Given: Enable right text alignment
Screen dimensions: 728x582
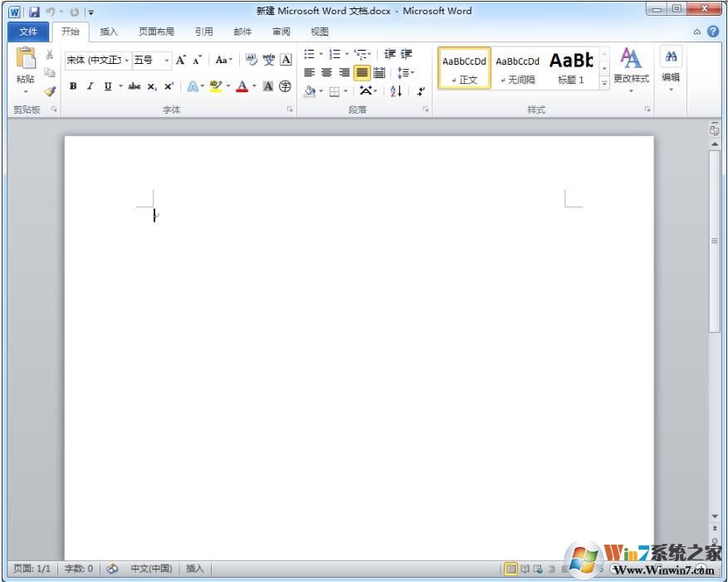Looking at the screenshot, I should (x=344, y=71).
